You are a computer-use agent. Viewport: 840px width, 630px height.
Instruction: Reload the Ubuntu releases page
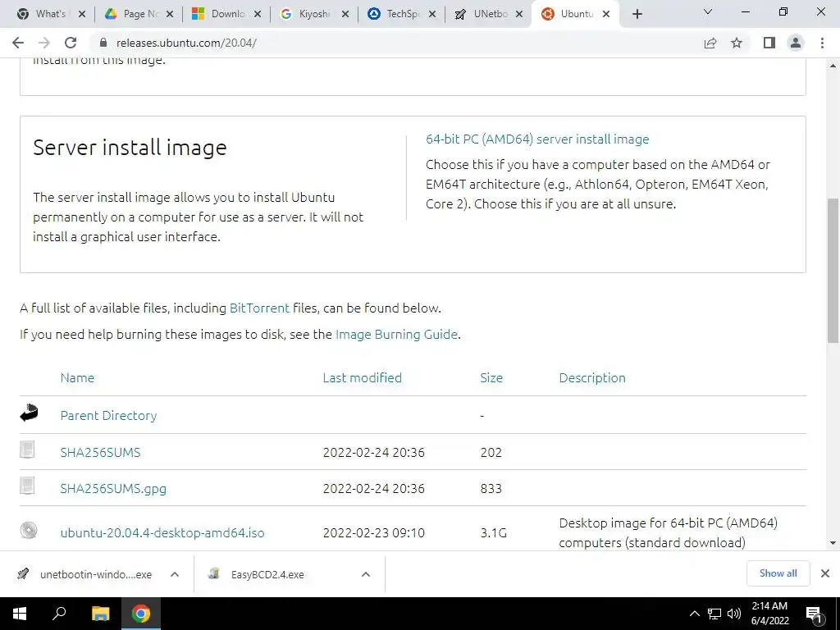point(71,43)
